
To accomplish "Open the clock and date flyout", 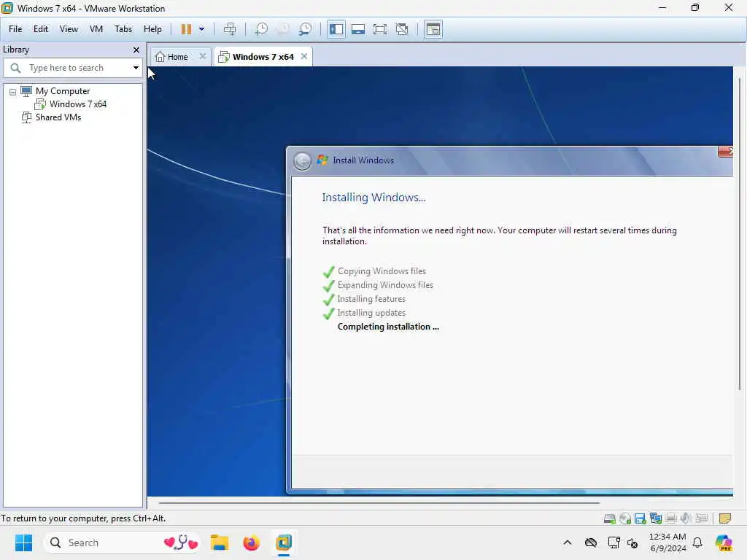I will tap(667, 542).
